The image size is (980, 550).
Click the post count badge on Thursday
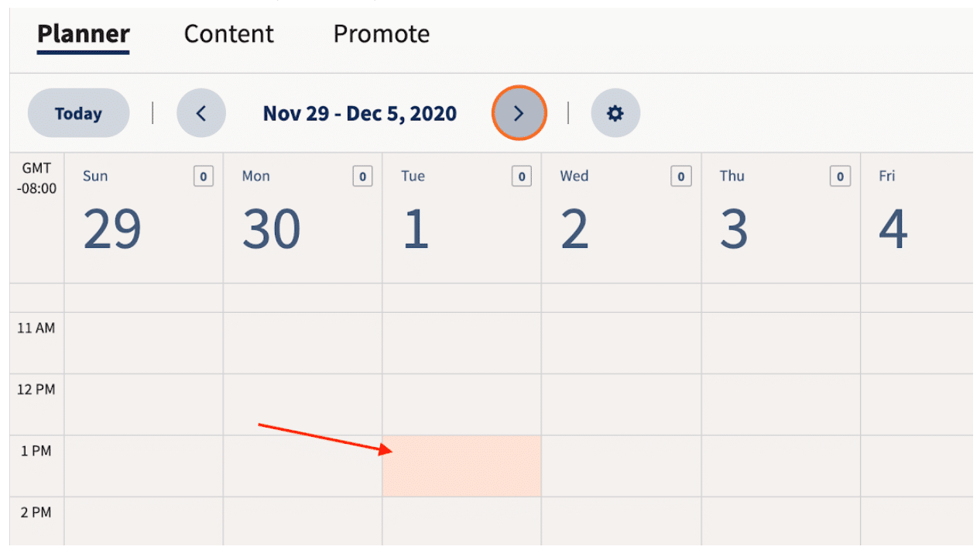pos(840,177)
